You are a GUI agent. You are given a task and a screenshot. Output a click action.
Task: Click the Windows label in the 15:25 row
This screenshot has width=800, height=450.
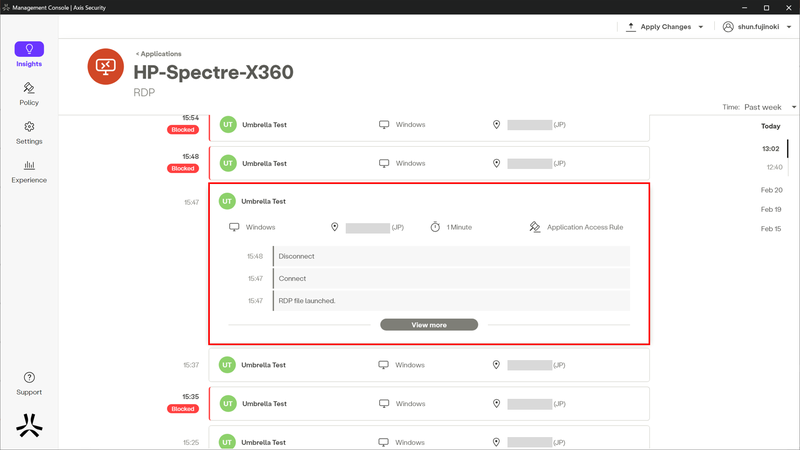pyautogui.click(x=410, y=442)
